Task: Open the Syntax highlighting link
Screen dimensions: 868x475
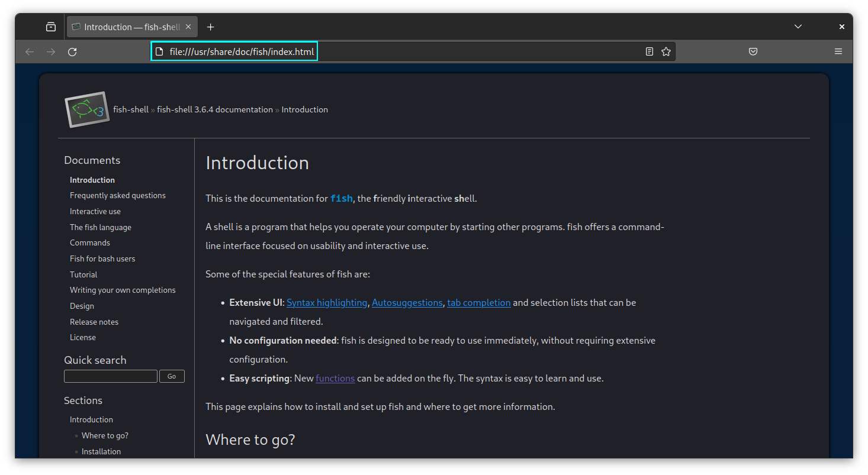Action: coord(327,303)
